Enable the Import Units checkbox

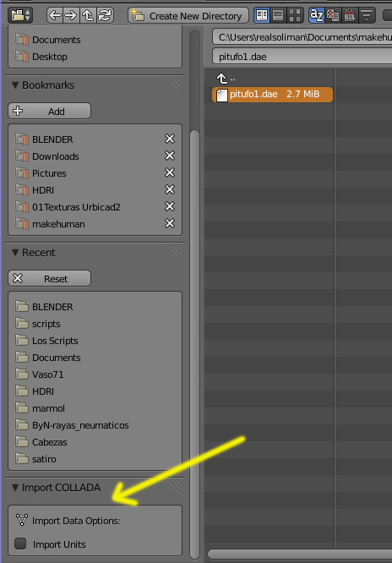point(20,544)
